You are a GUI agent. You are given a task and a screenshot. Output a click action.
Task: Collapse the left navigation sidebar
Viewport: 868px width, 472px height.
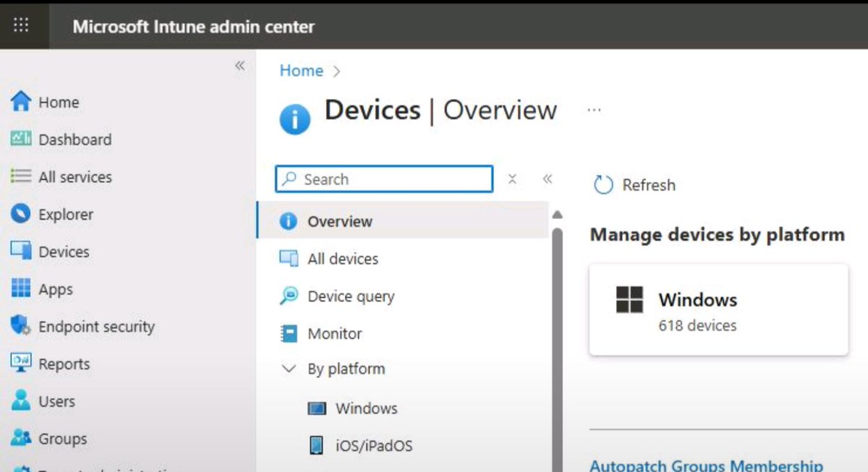tap(239, 66)
